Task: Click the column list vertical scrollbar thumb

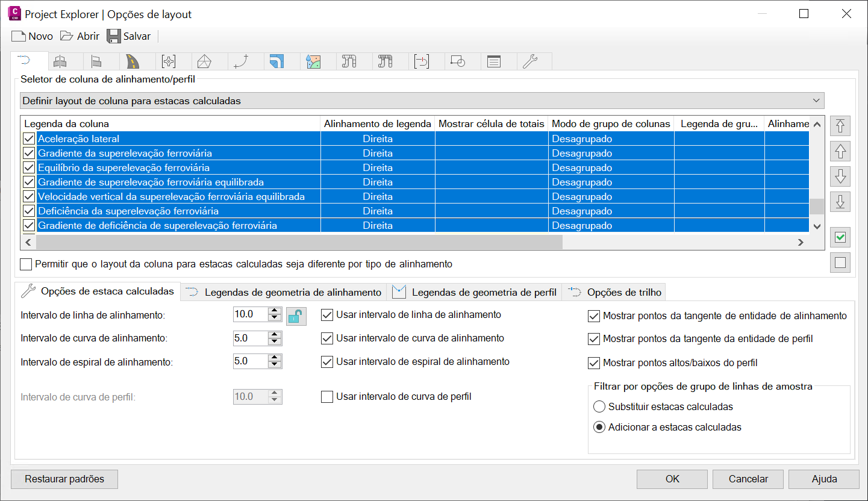Action: click(x=817, y=207)
